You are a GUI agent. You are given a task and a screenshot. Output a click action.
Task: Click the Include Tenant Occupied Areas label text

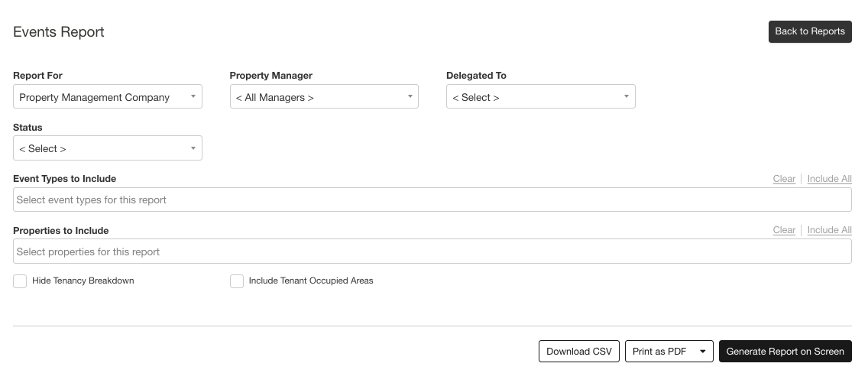tap(311, 281)
